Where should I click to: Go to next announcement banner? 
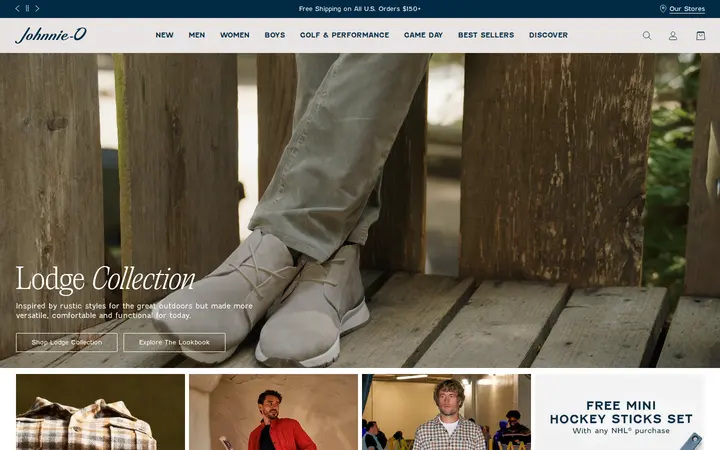click(37, 8)
